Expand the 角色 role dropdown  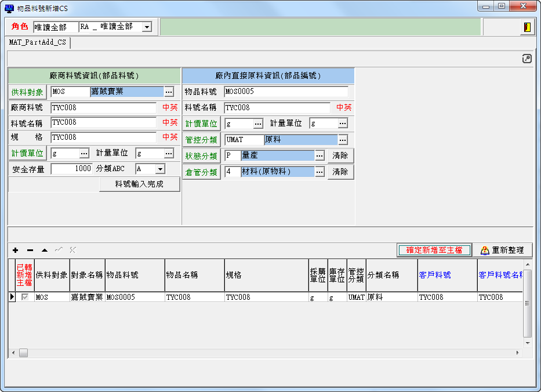coord(146,27)
